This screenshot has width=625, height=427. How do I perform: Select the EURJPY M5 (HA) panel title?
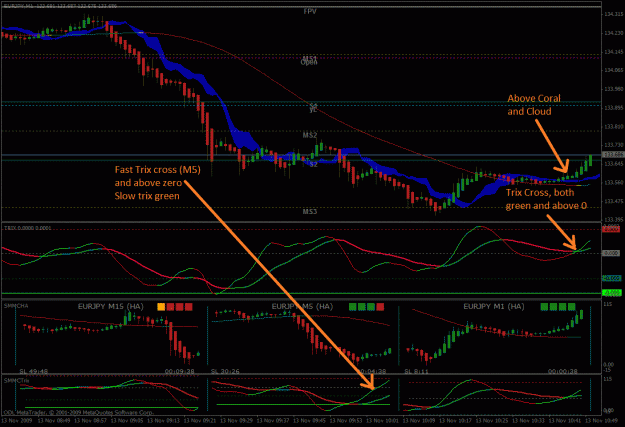click(302, 307)
